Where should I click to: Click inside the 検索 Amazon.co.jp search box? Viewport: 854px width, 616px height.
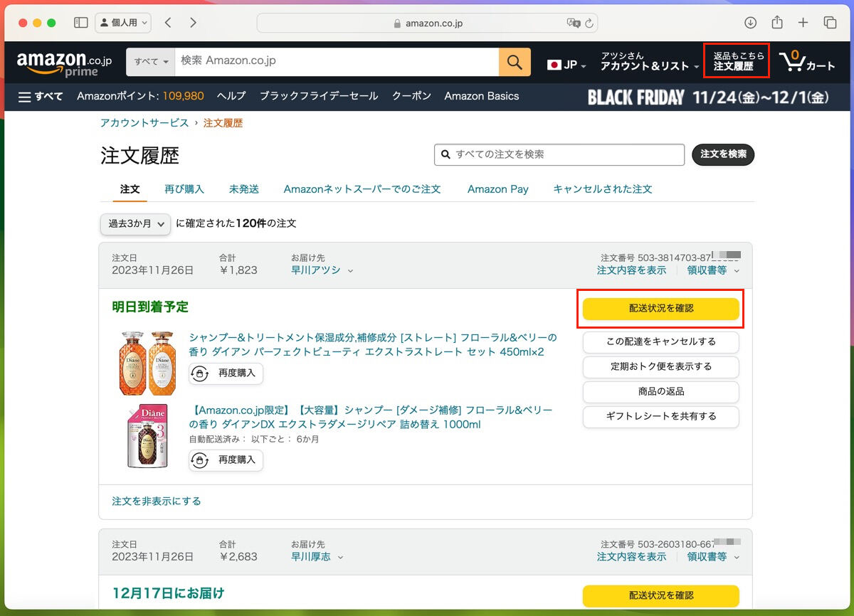click(337, 62)
